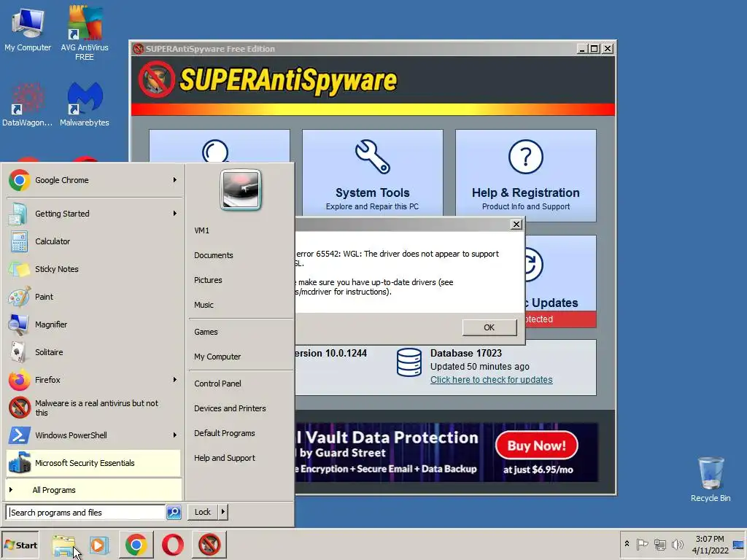The height and width of the screenshot is (560, 747).
Task: Open volume control in system tray
Action: [678, 544]
